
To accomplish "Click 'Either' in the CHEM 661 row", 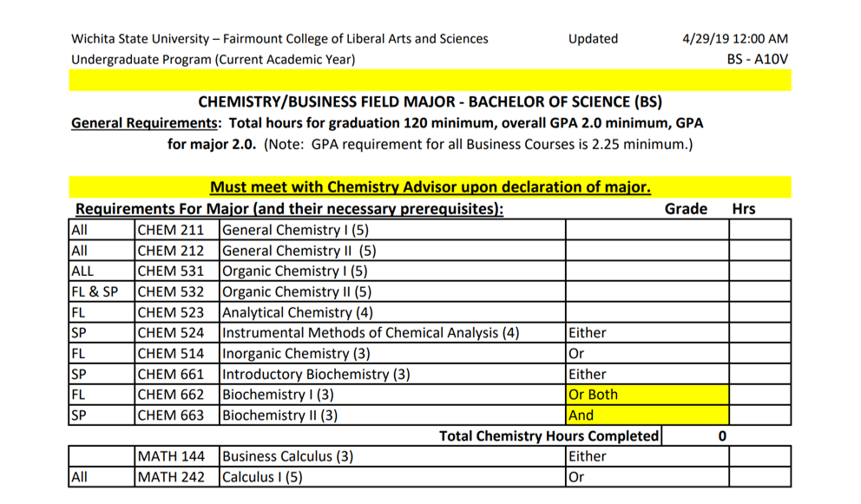I will click(588, 374).
